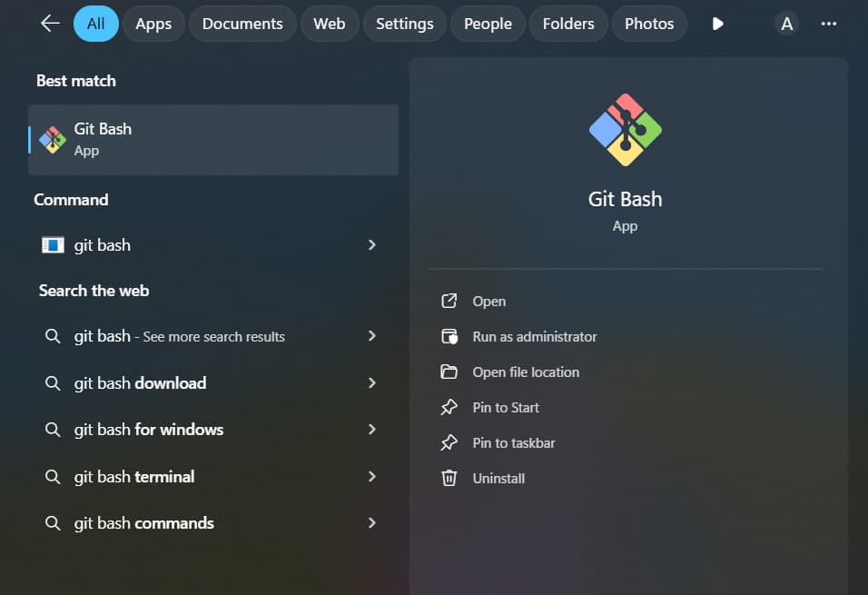Click the Run as administrator shield icon

(x=449, y=336)
